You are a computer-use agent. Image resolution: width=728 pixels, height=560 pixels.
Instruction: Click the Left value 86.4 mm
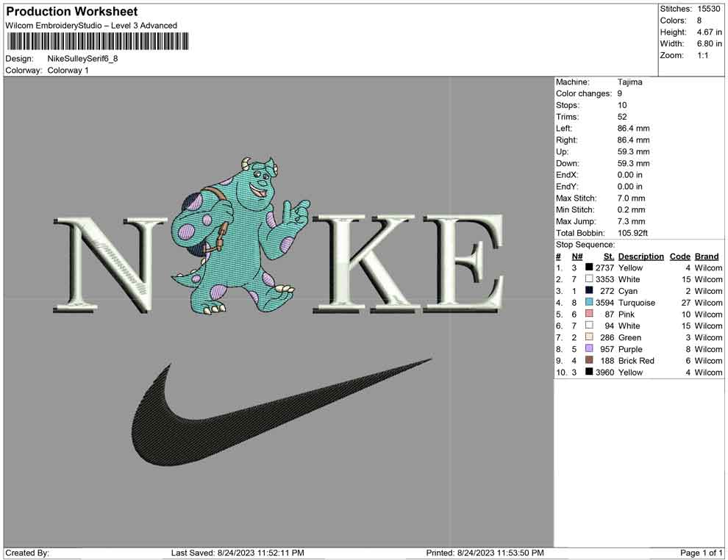[633, 129]
